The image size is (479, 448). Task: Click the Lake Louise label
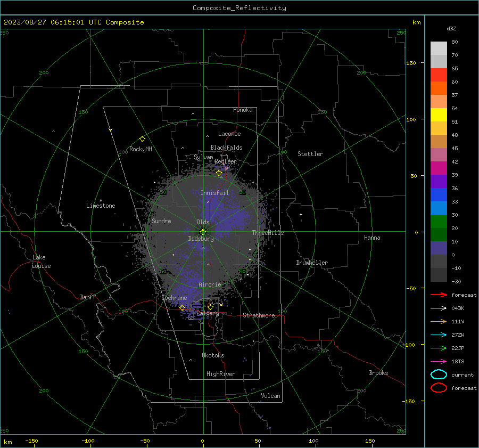[x=41, y=262]
